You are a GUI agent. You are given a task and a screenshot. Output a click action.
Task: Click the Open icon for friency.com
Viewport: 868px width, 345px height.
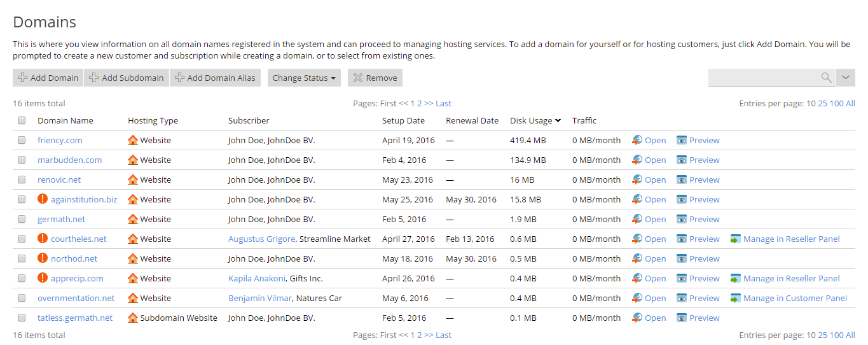coord(637,141)
